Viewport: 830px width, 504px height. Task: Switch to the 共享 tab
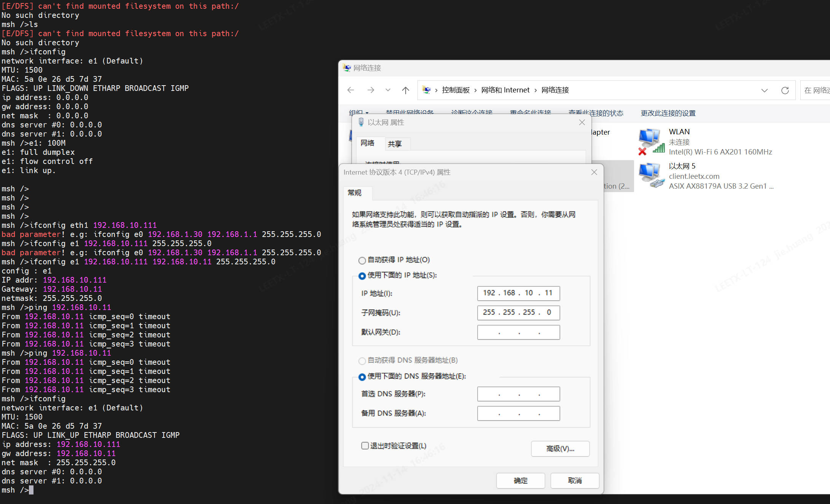tap(395, 144)
